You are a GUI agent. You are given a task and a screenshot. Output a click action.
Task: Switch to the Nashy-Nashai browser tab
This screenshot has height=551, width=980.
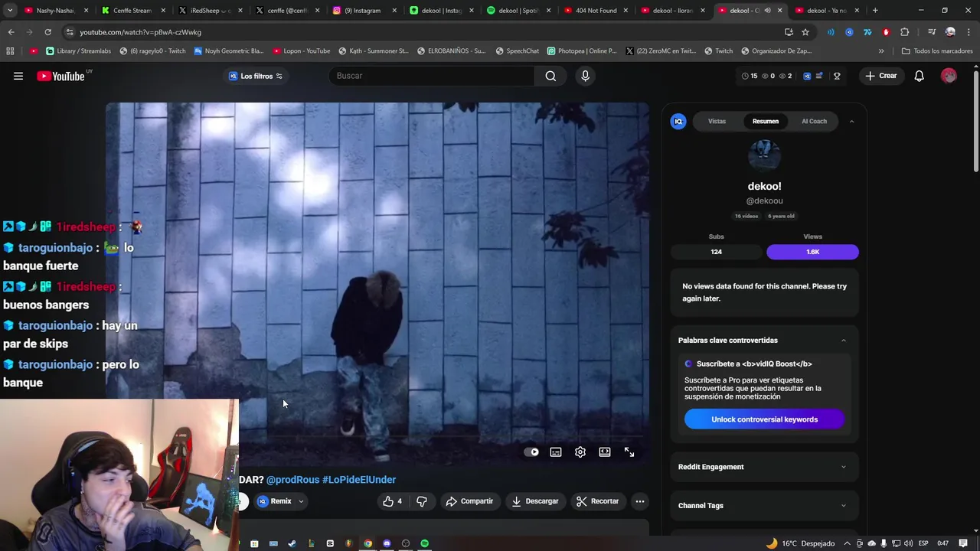55,11
